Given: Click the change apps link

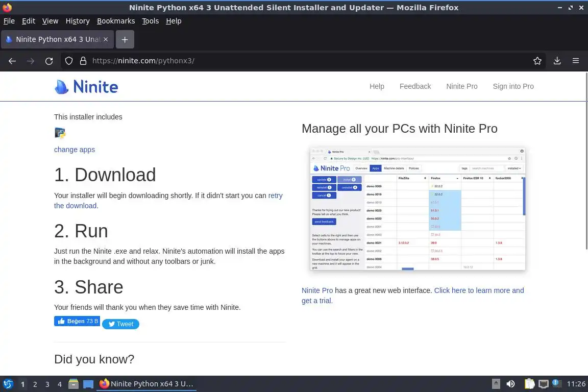Looking at the screenshot, I should pyautogui.click(x=74, y=150).
